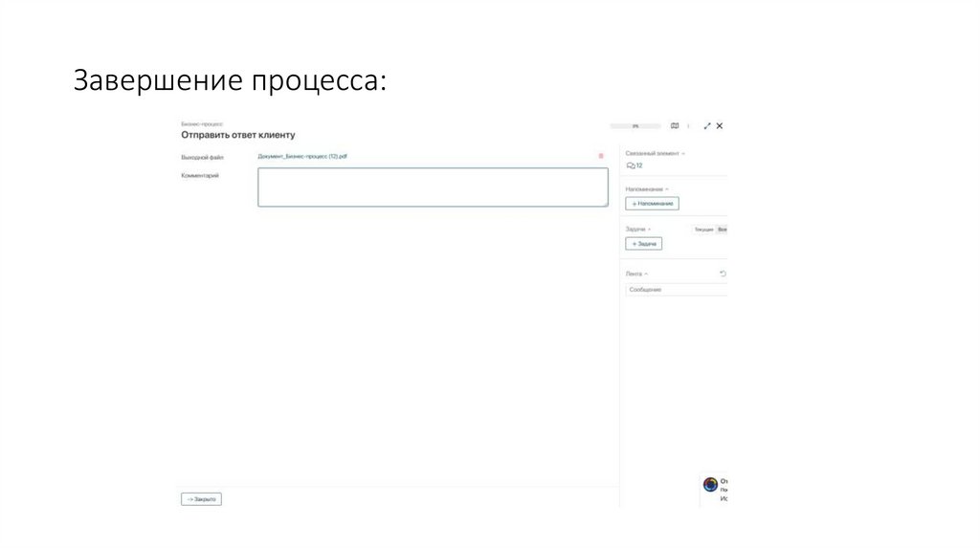Refresh the feed with the circular arrow

pyautogui.click(x=723, y=274)
